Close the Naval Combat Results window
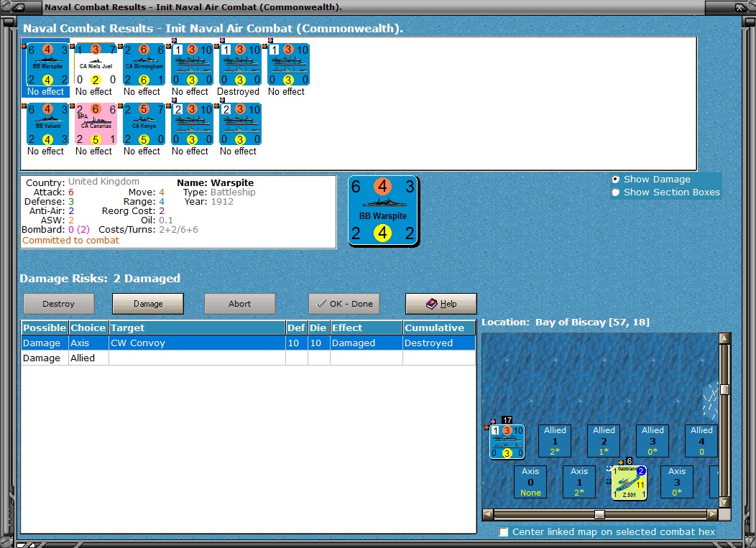756x548 pixels. [741, 7]
